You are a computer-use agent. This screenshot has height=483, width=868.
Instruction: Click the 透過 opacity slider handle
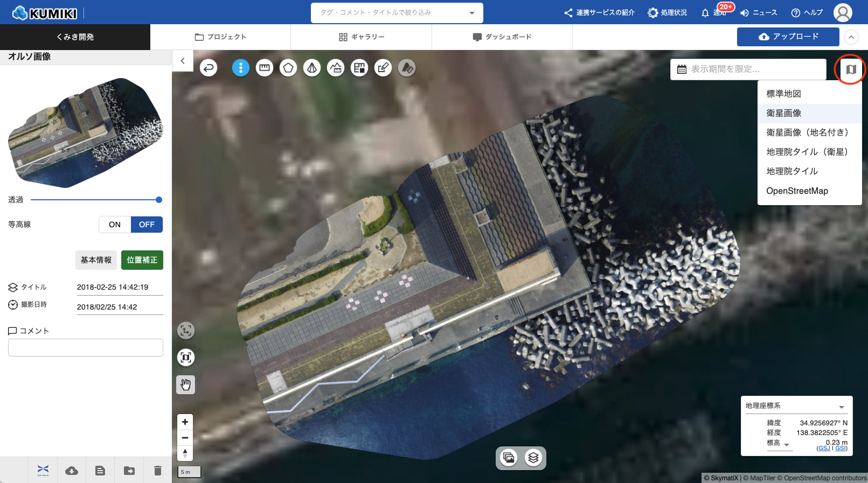click(159, 200)
